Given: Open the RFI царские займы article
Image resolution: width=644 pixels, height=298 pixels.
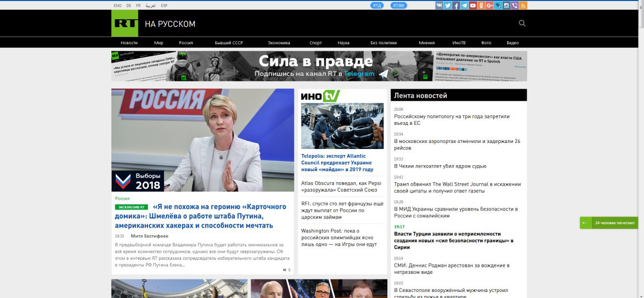Looking at the screenshot, I should (342, 210).
